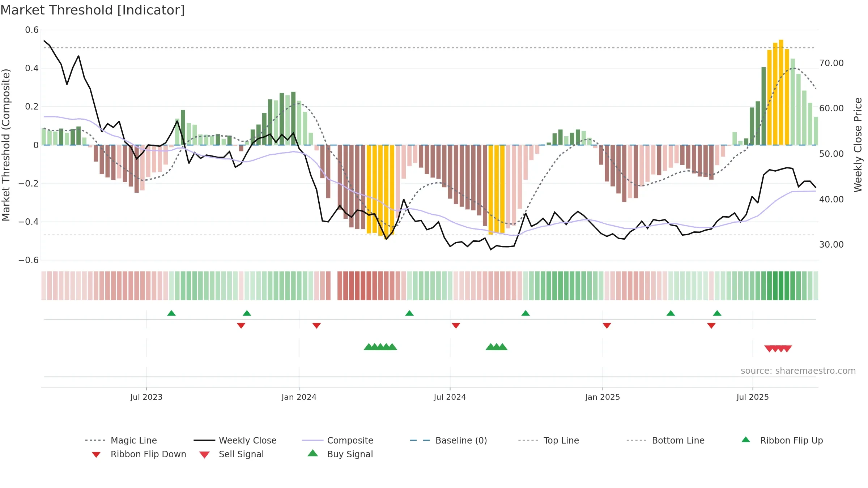
Task: Click the Weekly Close Price axis title
Action: coord(858,145)
